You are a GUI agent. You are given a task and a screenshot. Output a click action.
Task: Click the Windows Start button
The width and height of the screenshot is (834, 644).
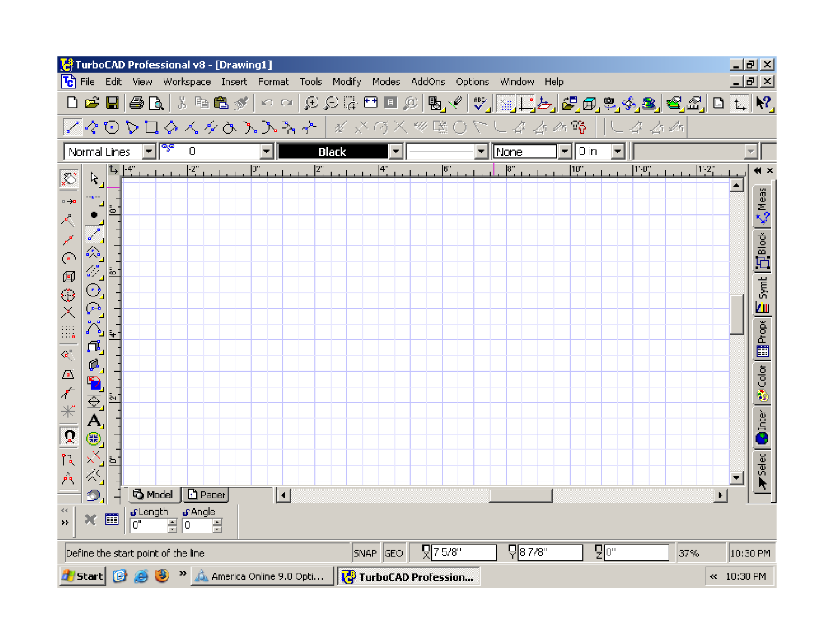(82, 576)
